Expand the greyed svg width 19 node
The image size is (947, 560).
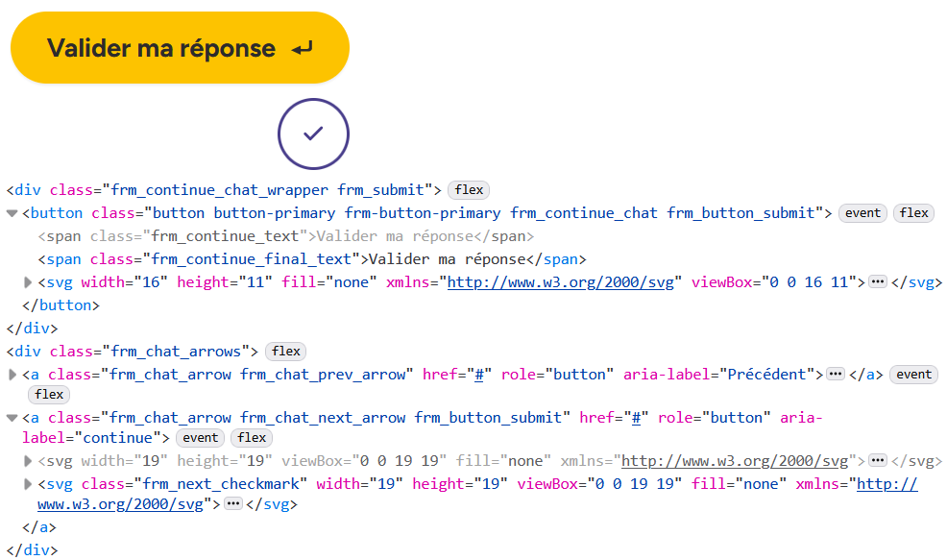coord(27,461)
